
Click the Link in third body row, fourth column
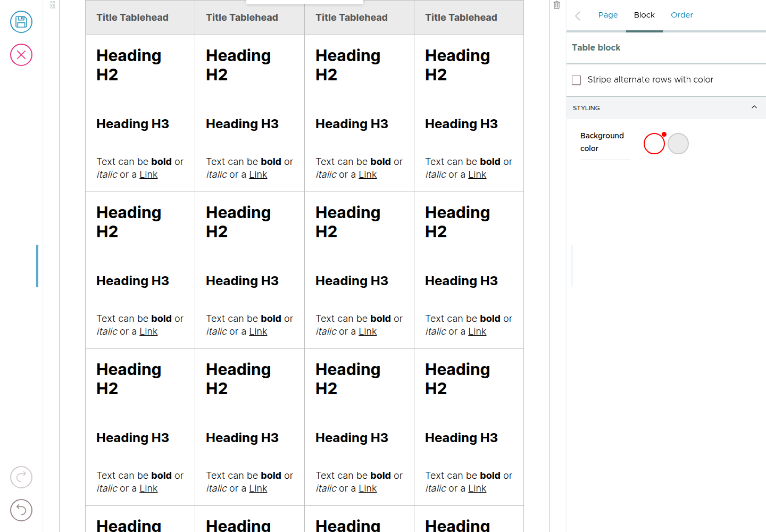click(477, 488)
